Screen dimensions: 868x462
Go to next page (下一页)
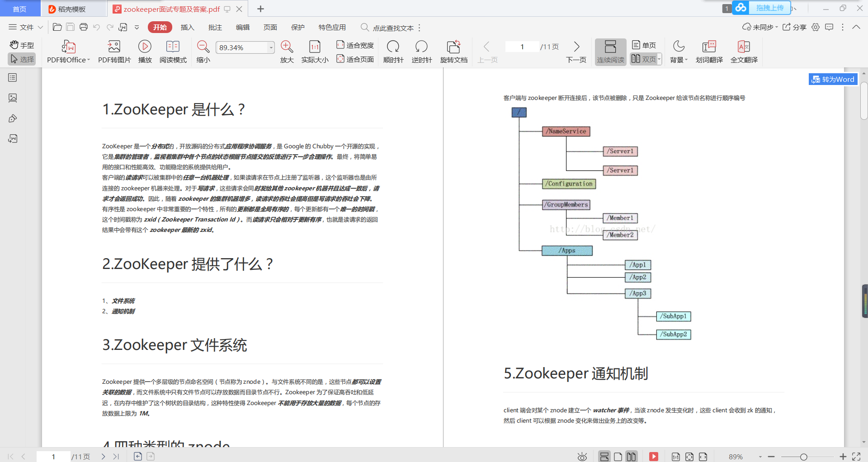tap(576, 52)
